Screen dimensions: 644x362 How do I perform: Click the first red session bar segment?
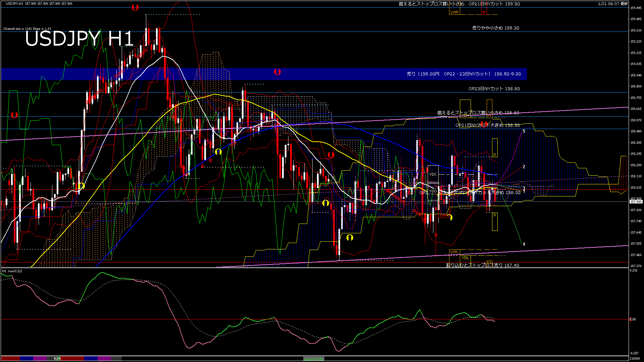[x=10, y=359]
